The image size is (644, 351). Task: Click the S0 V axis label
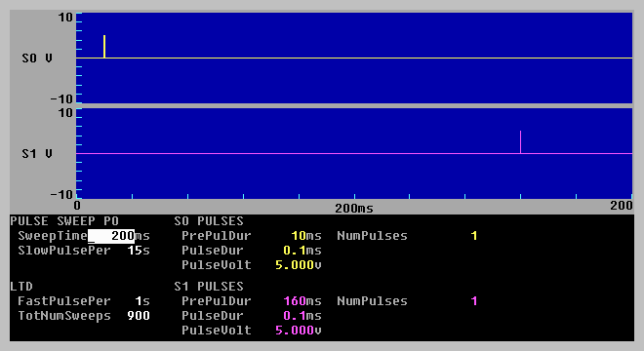[37, 58]
